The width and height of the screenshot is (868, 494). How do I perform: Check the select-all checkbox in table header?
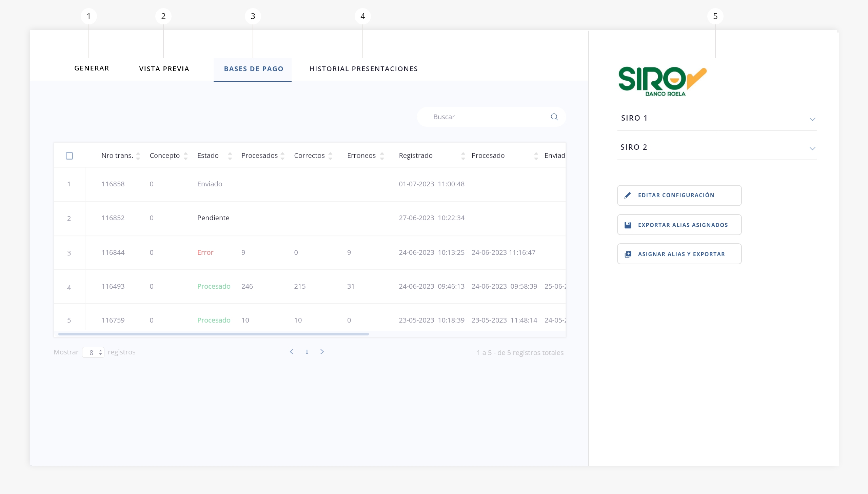pyautogui.click(x=69, y=156)
